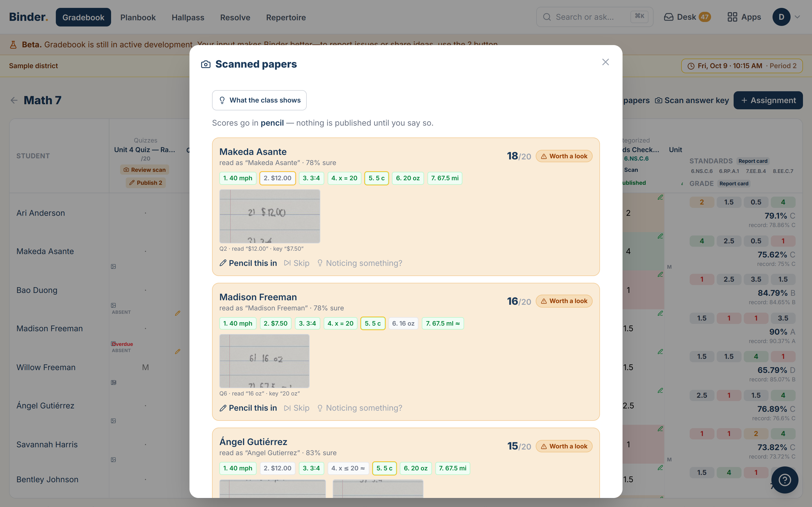Click the Beta flask icon in banner
812x507 pixels.
tap(13, 45)
